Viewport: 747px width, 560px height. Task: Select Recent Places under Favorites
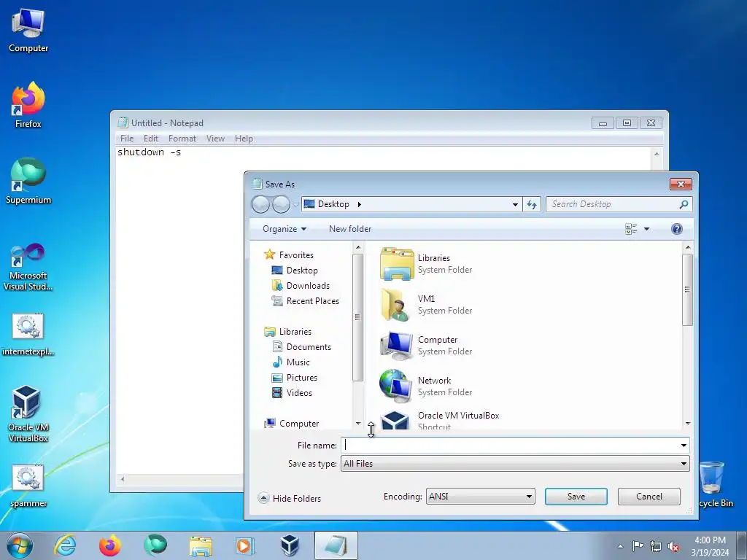[x=305, y=301]
